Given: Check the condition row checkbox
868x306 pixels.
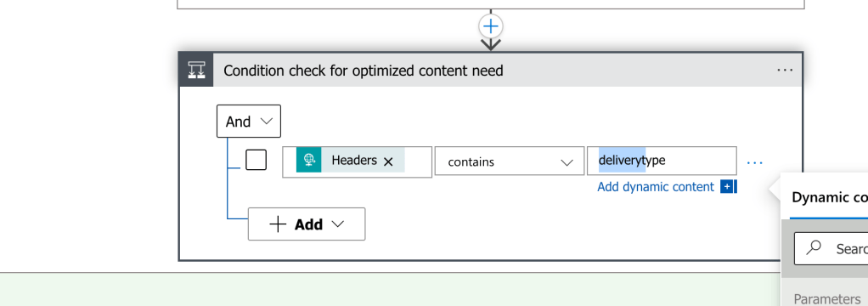Looking at the screenshot, I should [256, 160].
